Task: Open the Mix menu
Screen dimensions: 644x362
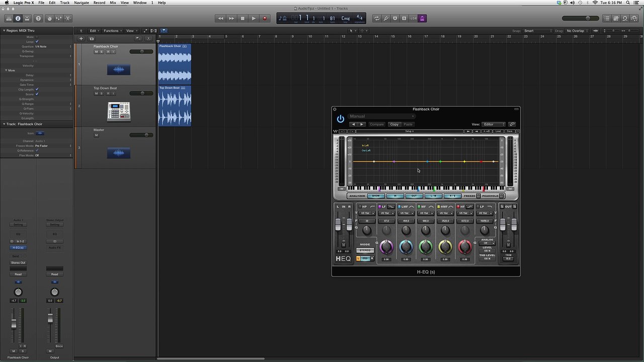Action: (113, 3)
